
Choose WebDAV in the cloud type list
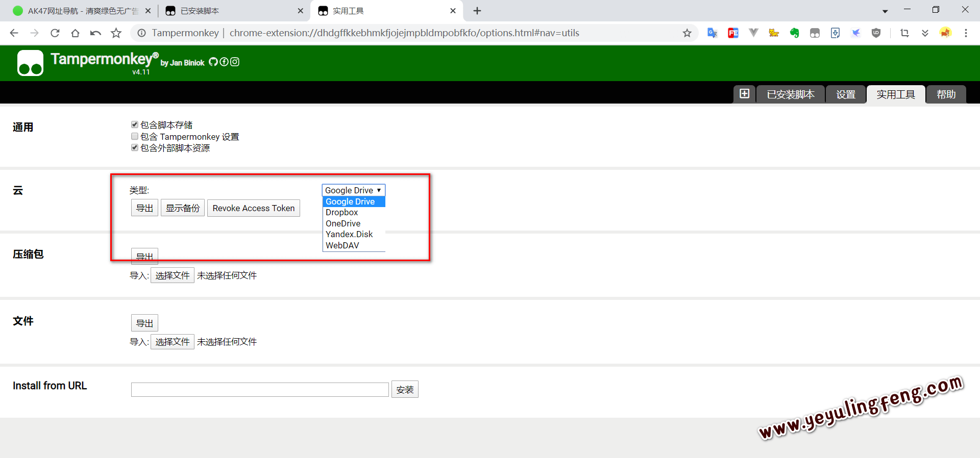354,245
